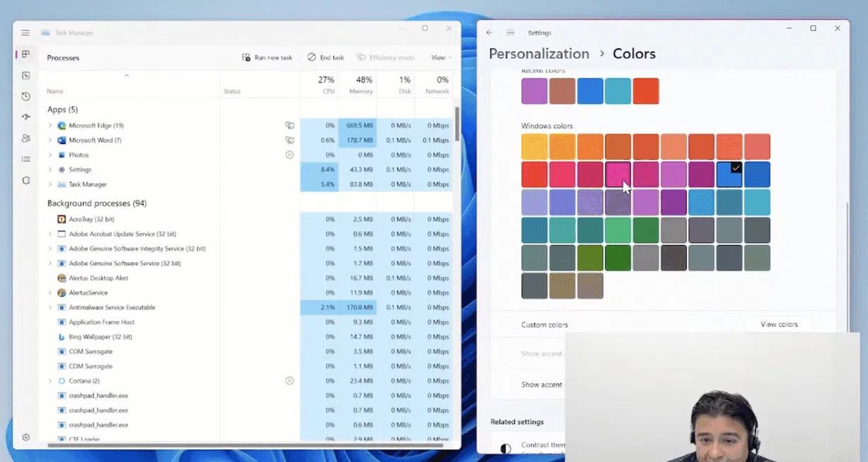Image resolution: width=868 pixels, height=462 pixels.
Task: Open Task Manager hamburger navigation menu
Action: [x=25, y=32]
